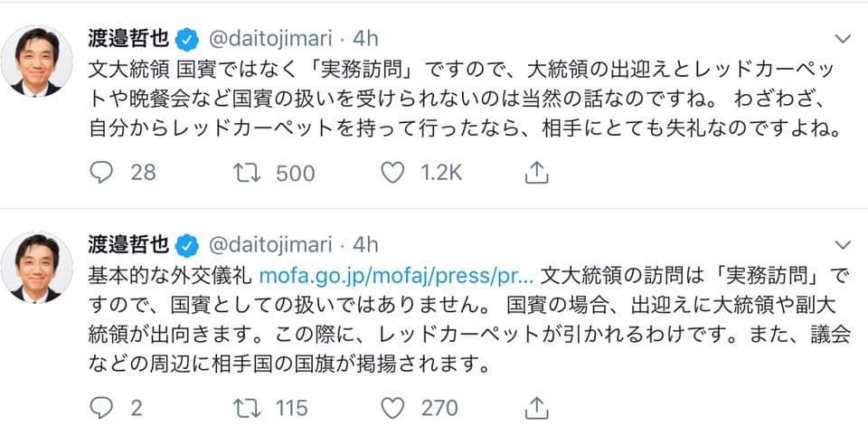Viewport: 868px width, 436px height.
Task: Reply to the first tweet about 文大統領
Action: pyautogui.click(x=100, y=172)
